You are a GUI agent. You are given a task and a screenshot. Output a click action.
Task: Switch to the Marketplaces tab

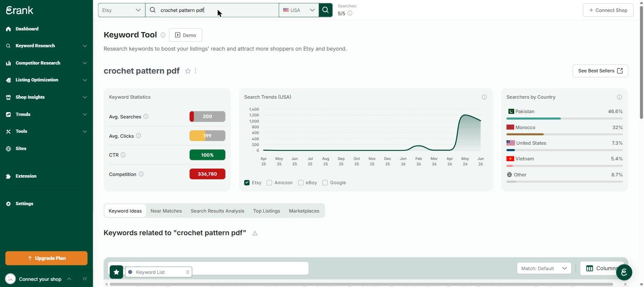pos(304,211)
